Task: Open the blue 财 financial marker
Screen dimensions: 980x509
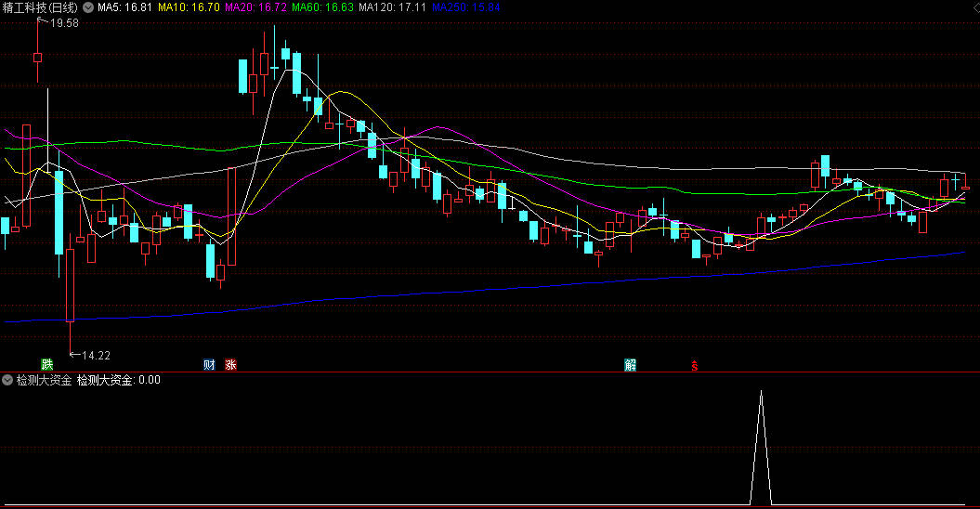Action: tap(209, 364)
